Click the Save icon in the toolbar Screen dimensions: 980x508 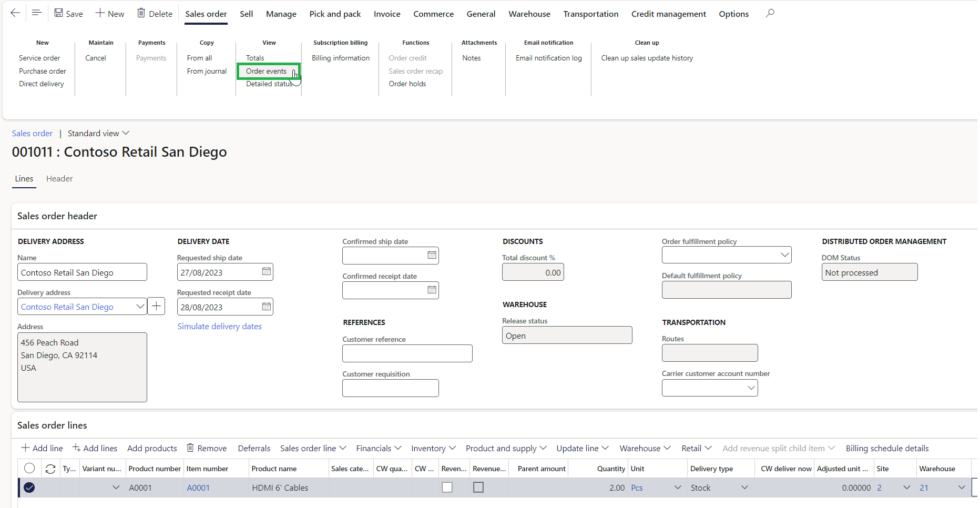click(x=58, y=13)
